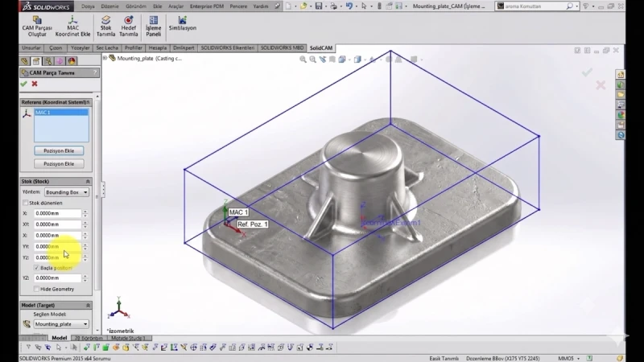
Task: Open the dropdown arrow beside the Undo icon
Action: pos(356,6)
